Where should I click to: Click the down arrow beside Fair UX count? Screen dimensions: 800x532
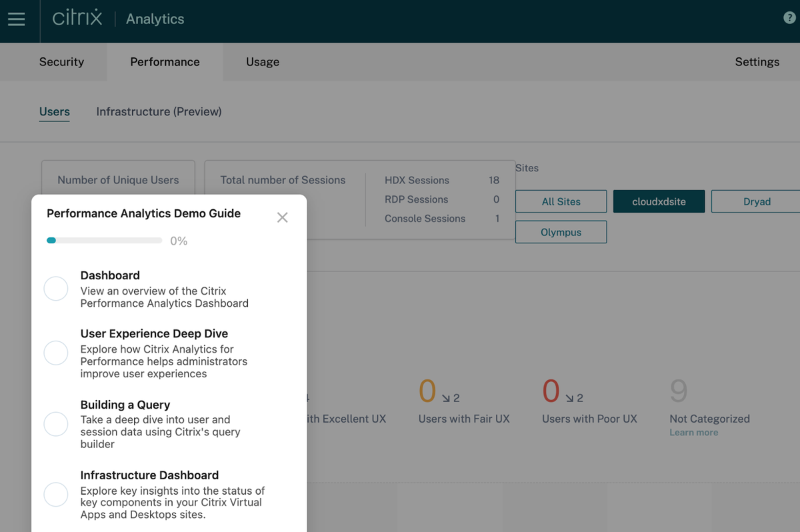pos(445,399)
